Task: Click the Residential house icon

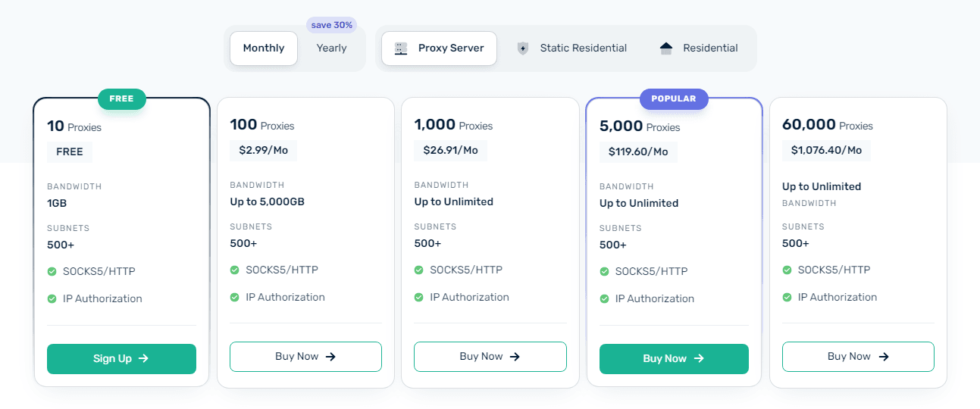Action: pos(666,48)
